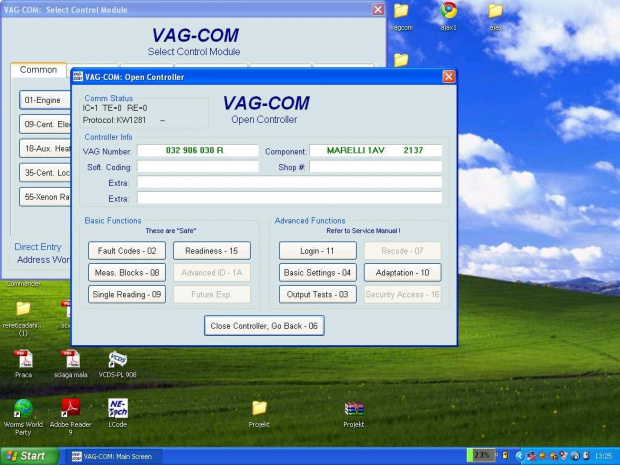
Task: Click the Shop # field
Action: pos(376,166)
